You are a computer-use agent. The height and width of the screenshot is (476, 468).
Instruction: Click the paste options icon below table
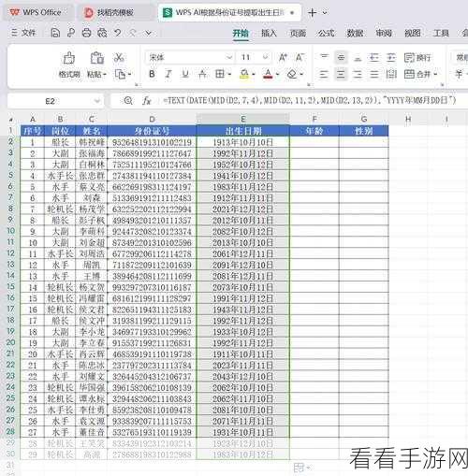tap(301, 468)
